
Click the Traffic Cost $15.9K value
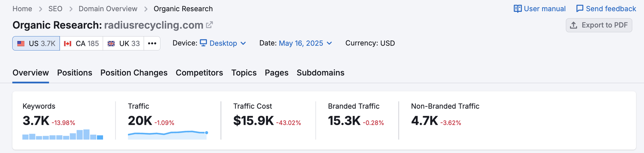pyautogui.click(x=254, y=121)
